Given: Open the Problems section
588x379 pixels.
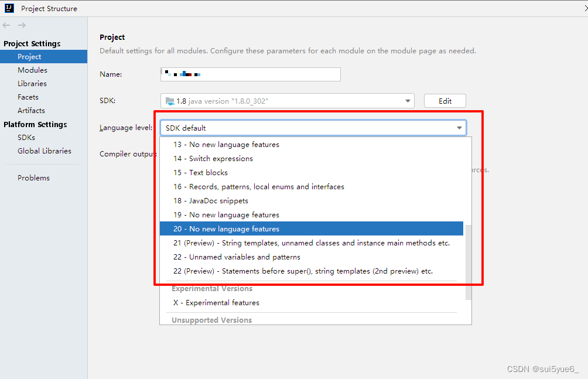Looking at the screenshot, I should tap(33, 177).
